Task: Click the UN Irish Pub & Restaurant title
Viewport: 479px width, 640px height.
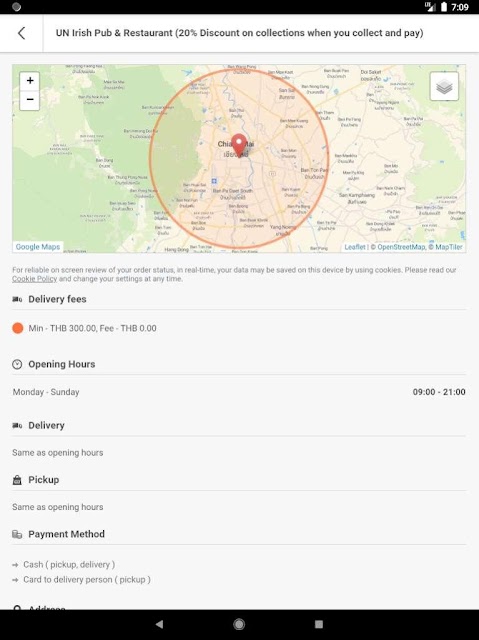Action: [x=240, y=33]
